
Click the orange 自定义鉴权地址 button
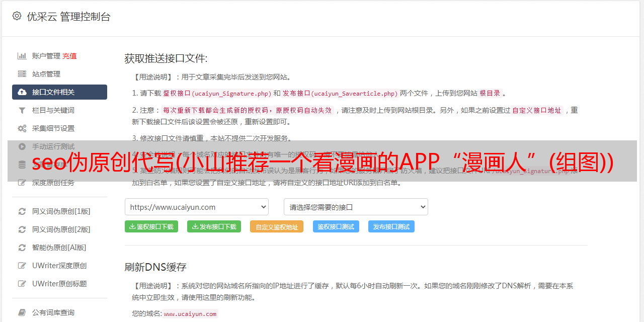pyautogui.click(x=277, y=226)
